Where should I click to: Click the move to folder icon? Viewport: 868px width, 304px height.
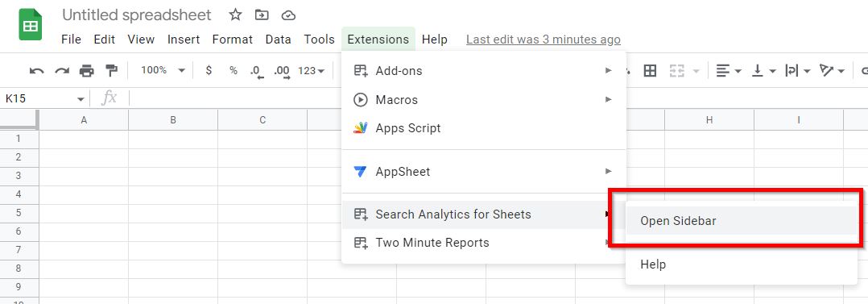(261, 15)
